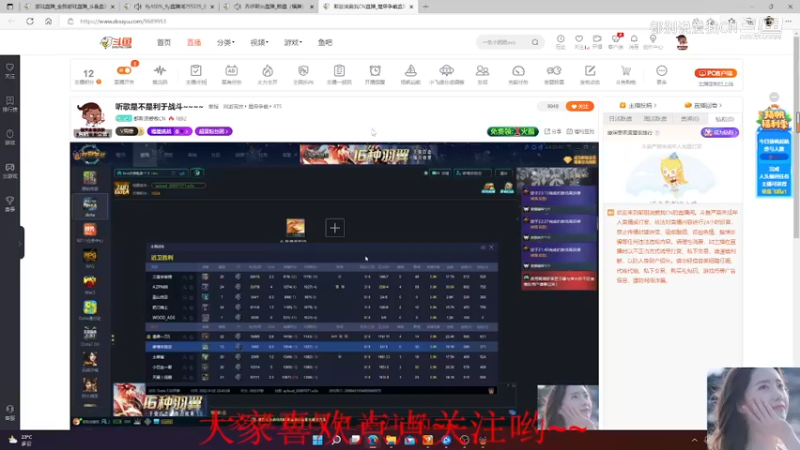This screenshot has height=450, width=800.
Task: Open the UFO spaceship icon in streamer toolbar
Action: click(x=446, y=70)
